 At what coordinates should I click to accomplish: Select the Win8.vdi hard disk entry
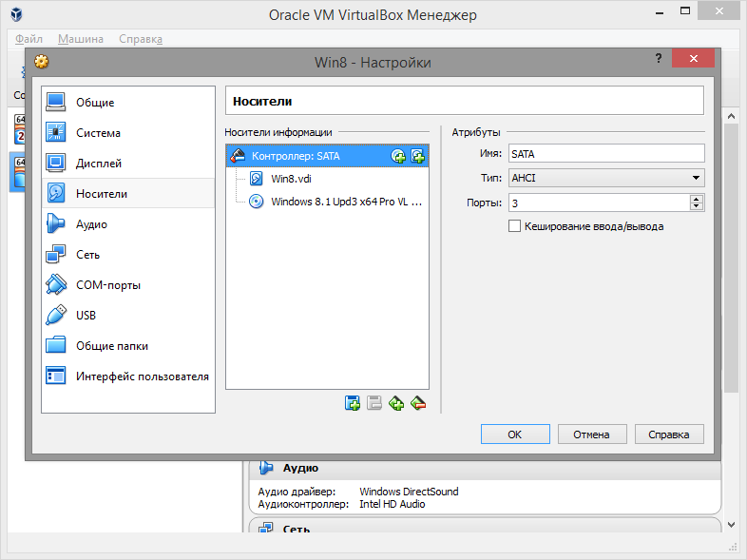(x=327, y=179)
